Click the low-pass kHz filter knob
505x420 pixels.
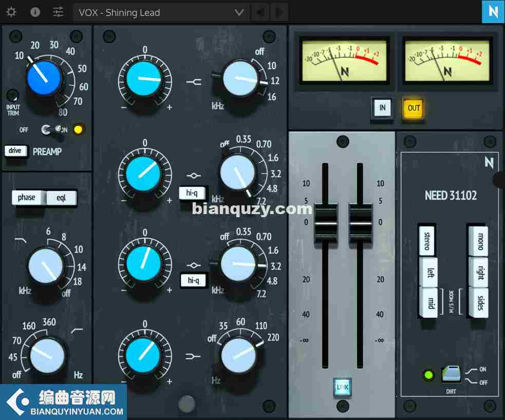[46, 266]
